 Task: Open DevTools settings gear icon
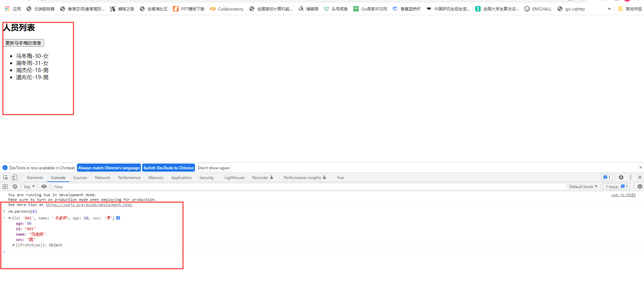(x=621, y=177)
